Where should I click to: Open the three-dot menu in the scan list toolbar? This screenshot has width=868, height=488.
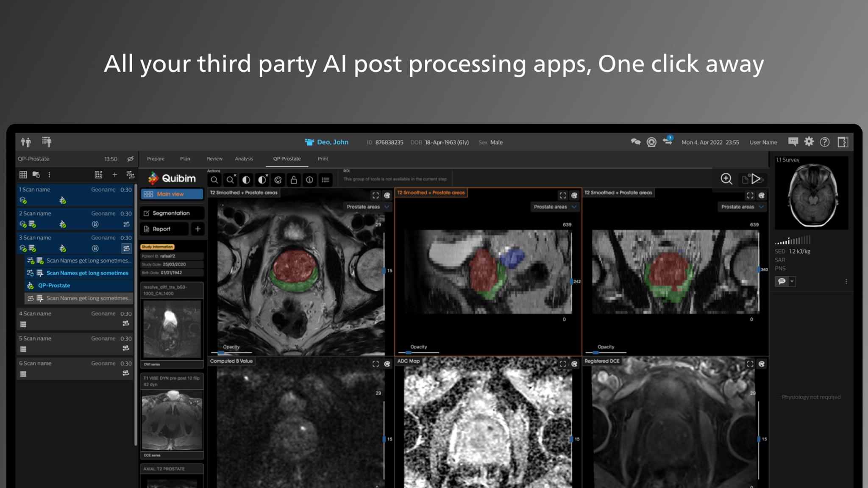click(x=49, y=175)
